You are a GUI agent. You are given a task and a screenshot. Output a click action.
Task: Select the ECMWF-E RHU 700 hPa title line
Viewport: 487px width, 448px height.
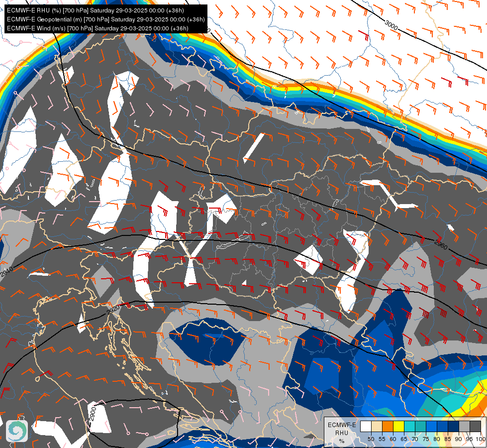(x=96, y=10)
